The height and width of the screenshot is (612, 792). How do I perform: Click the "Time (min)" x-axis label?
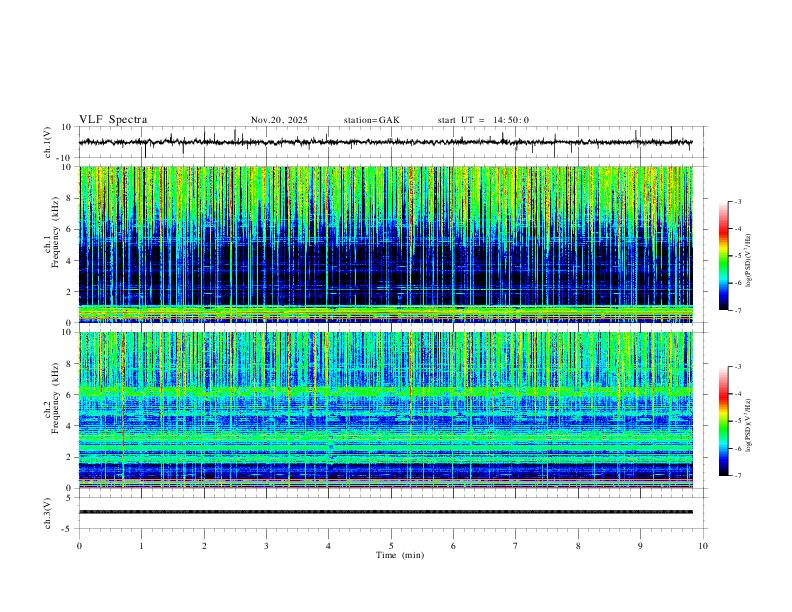point(400,555)
